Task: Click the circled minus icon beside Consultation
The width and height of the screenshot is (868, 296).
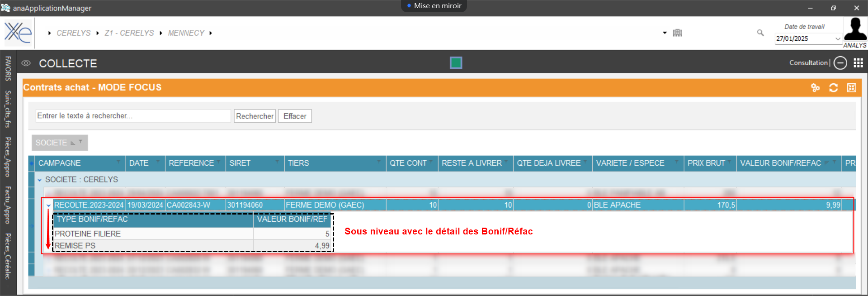Action: [840, 63]
